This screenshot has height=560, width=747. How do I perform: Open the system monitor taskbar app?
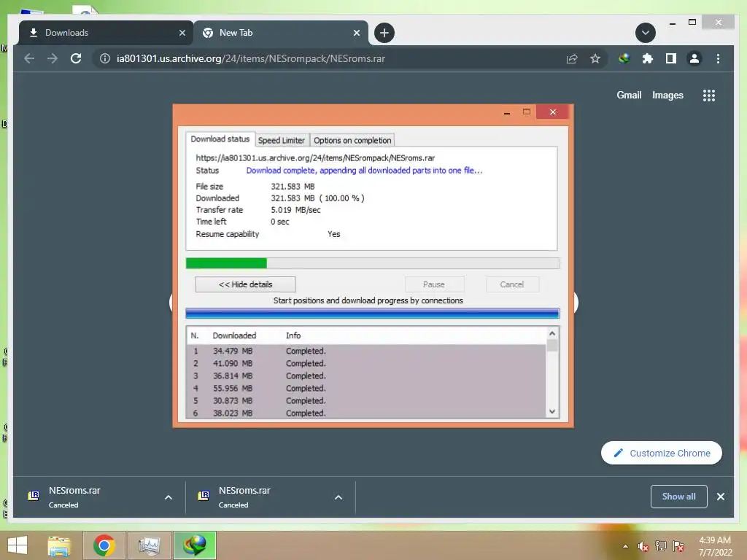[x=149, y=545]
